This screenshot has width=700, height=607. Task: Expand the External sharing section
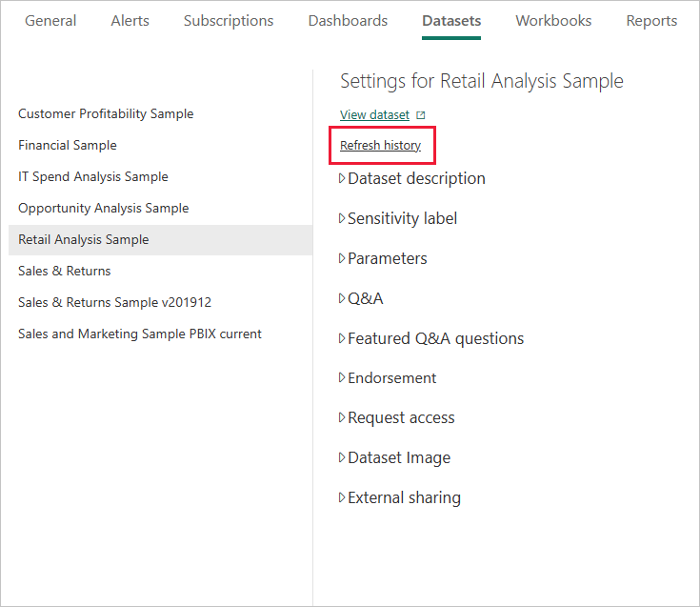pyautogui.click(x=343, y=497)
